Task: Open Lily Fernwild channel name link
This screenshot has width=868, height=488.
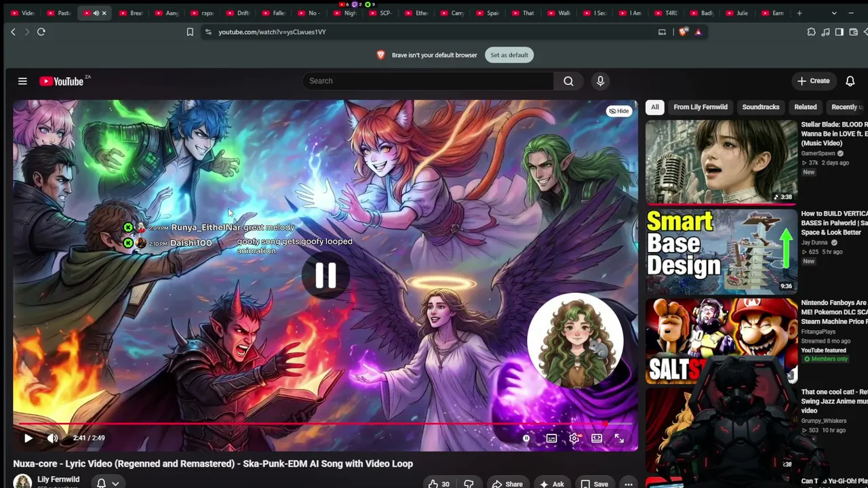Action: pos(58,479)
